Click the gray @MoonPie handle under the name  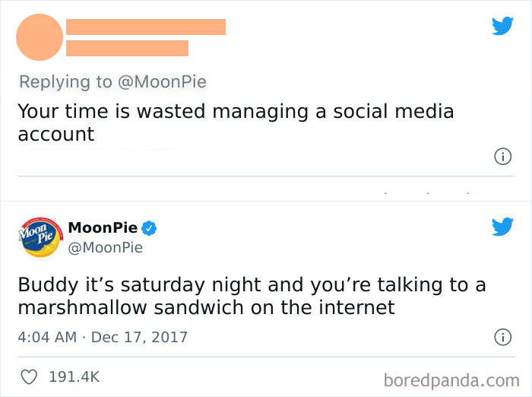(x=105, y=247)
